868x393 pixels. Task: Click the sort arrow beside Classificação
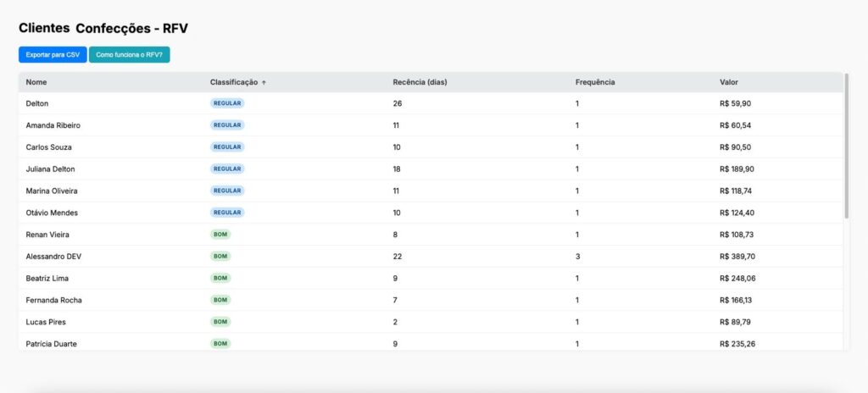click(264, 82)
